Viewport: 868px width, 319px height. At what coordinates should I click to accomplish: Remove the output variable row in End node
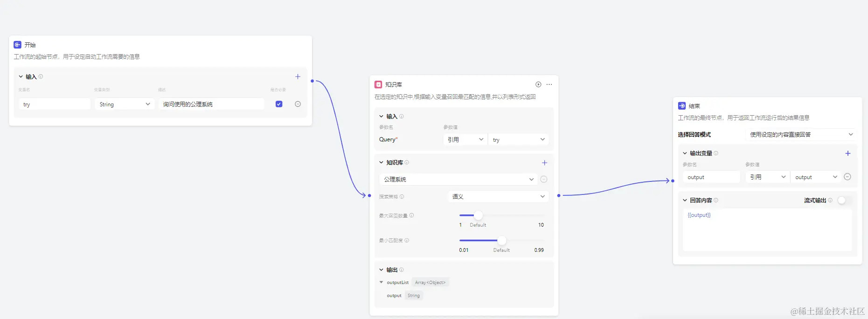[847, 177]
